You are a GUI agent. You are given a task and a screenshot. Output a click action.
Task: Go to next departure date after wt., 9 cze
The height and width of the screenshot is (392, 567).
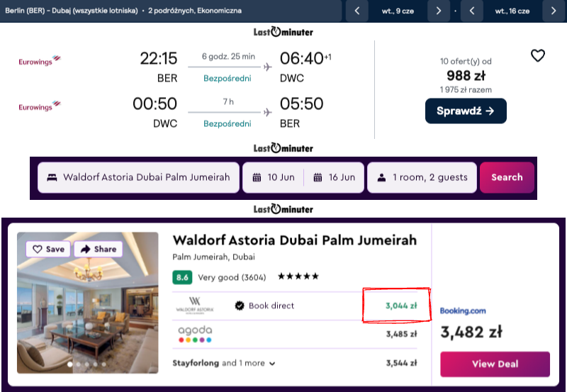(439, 11)
